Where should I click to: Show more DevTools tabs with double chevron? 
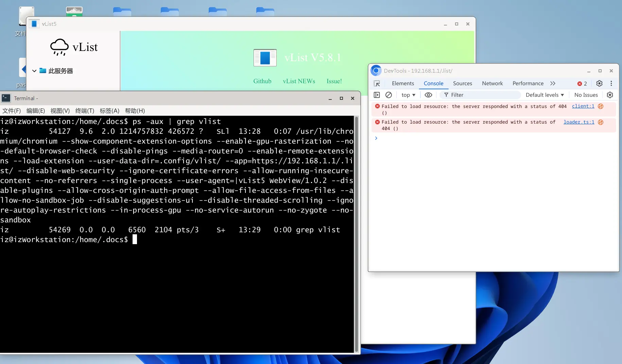(x=553, y=84)
